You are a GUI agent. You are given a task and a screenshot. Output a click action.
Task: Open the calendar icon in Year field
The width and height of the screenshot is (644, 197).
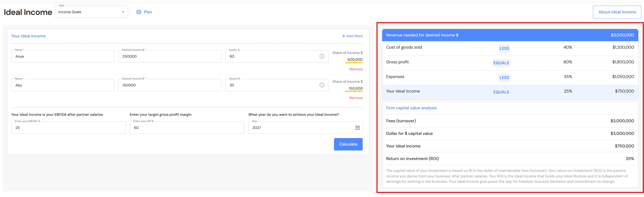tap(357, 128)
